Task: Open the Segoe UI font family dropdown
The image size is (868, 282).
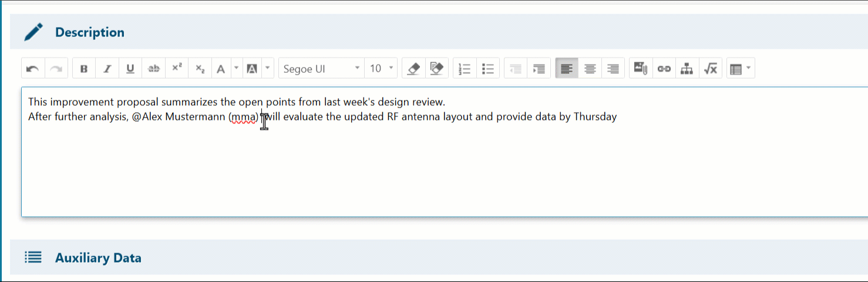Action: [321, 69]
